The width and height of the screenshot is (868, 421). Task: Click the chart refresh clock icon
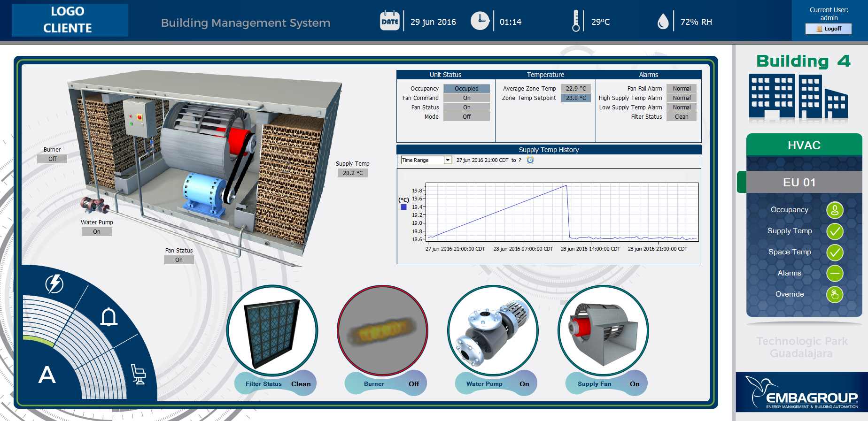pos(530,160)
